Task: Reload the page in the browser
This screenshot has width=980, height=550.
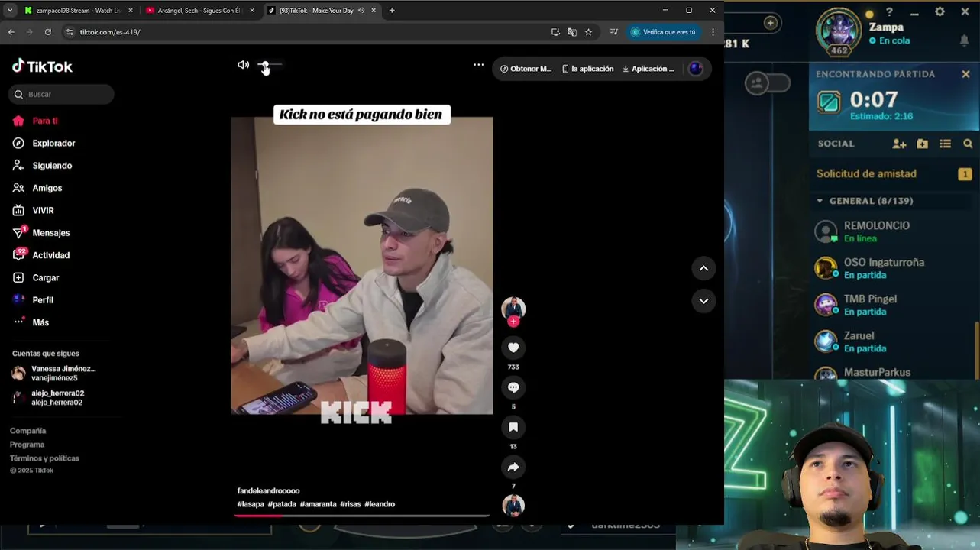Action: tap(47, 32)
